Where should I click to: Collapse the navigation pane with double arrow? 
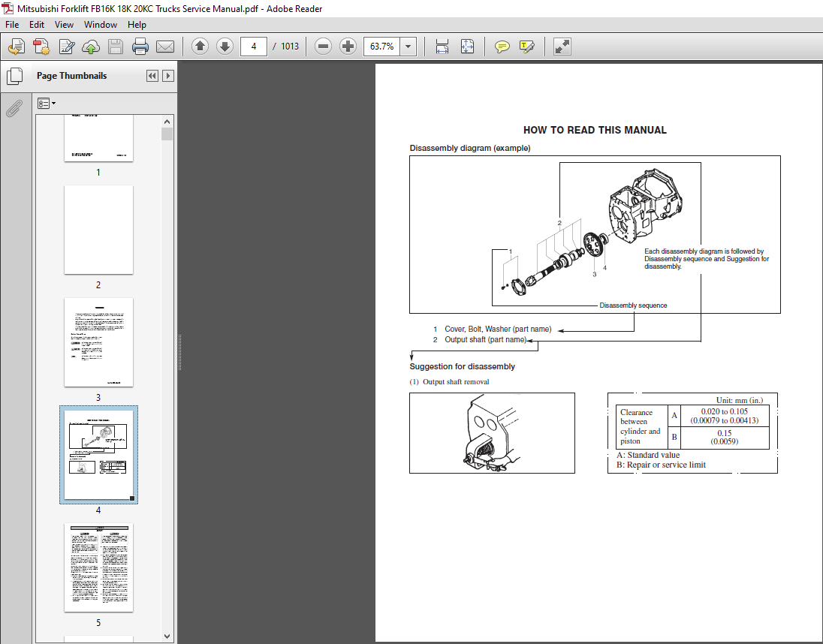[152, 76]
